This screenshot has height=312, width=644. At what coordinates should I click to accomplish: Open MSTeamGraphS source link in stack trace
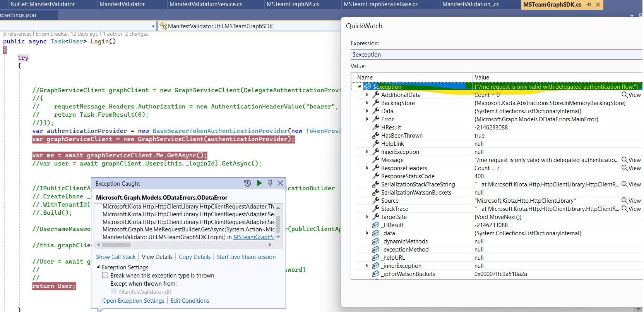tap(253, 237)
